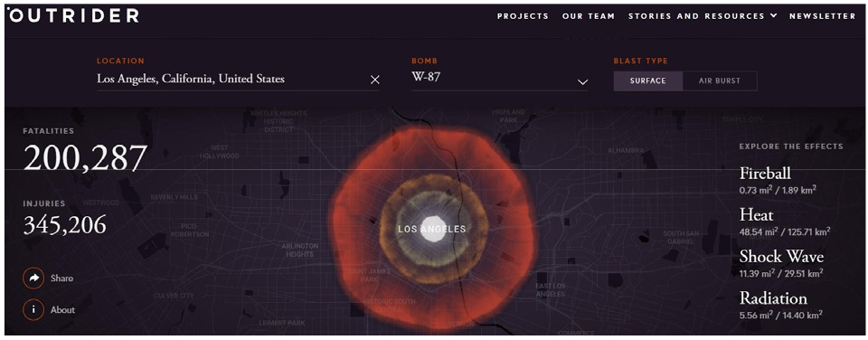This screenshot has height=340, width=868.
Task: Explore the Heat effect
Action: pos(756,215)
